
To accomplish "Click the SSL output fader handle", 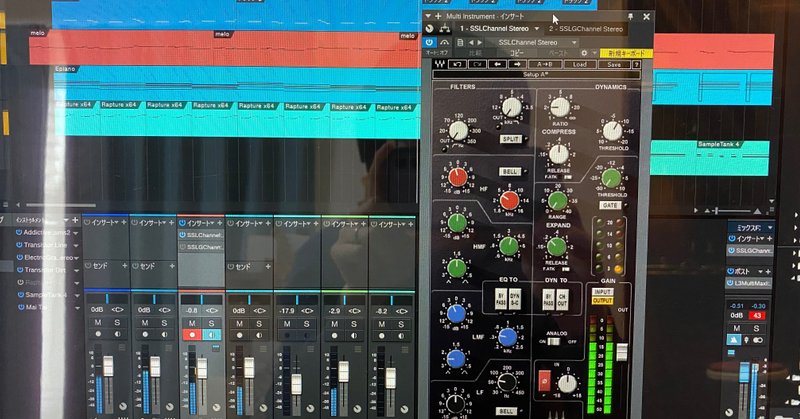I will (622, 353).
